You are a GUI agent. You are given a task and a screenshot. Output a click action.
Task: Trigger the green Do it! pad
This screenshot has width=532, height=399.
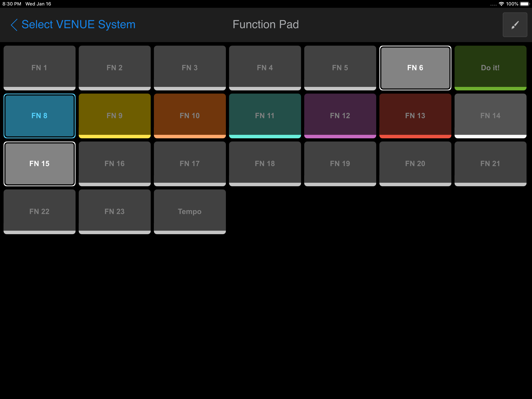490,68
